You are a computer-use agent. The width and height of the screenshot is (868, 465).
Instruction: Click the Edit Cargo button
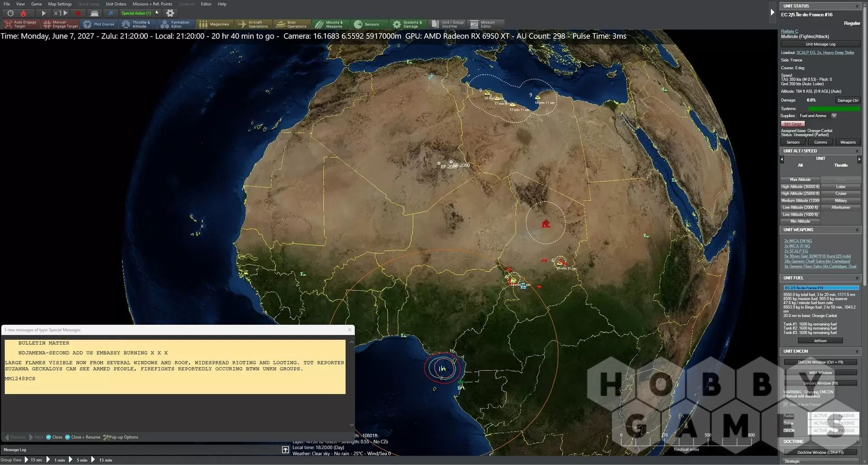click(x=793, y=124)
